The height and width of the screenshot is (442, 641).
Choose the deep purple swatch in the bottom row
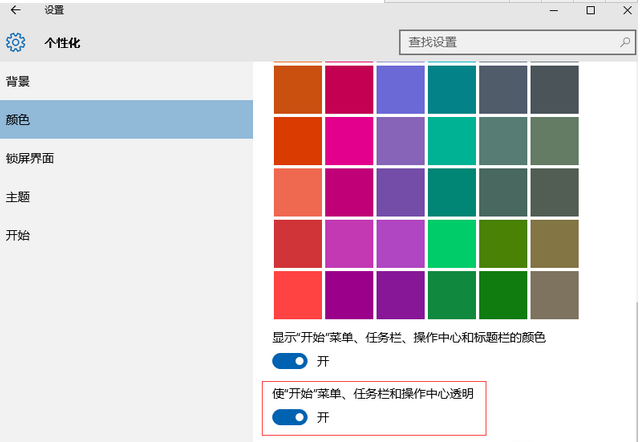tap(401, 295)
